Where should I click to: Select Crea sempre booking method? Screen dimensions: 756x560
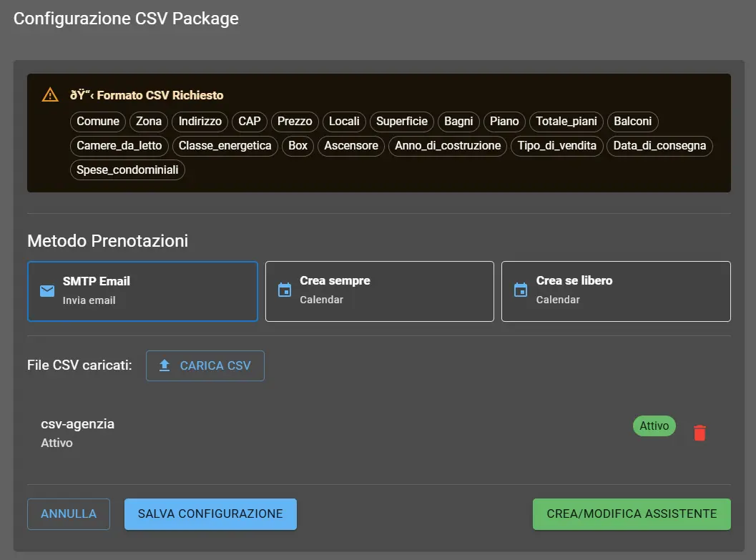[379, 290]
